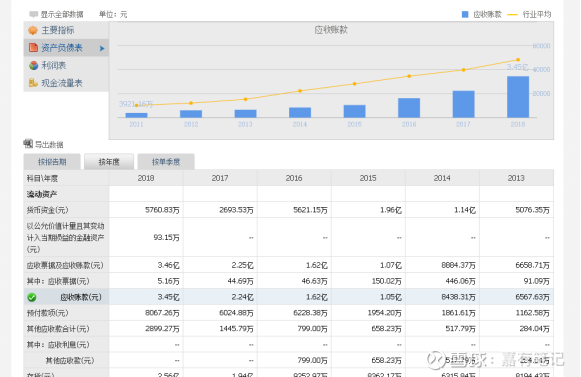The height and width of the screenshot is (377, 581).
Task: Click the 显示全部数据 link
Action: click(62, 14)
